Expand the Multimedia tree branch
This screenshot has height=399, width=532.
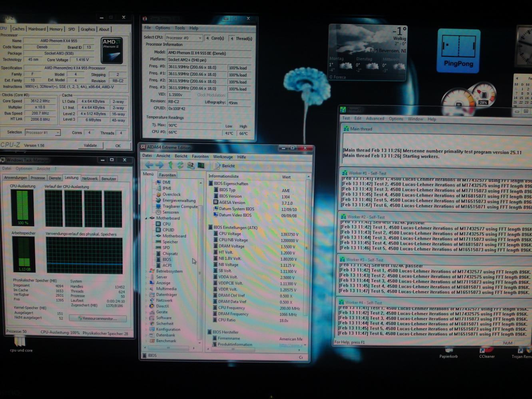[x=146, y=289]
